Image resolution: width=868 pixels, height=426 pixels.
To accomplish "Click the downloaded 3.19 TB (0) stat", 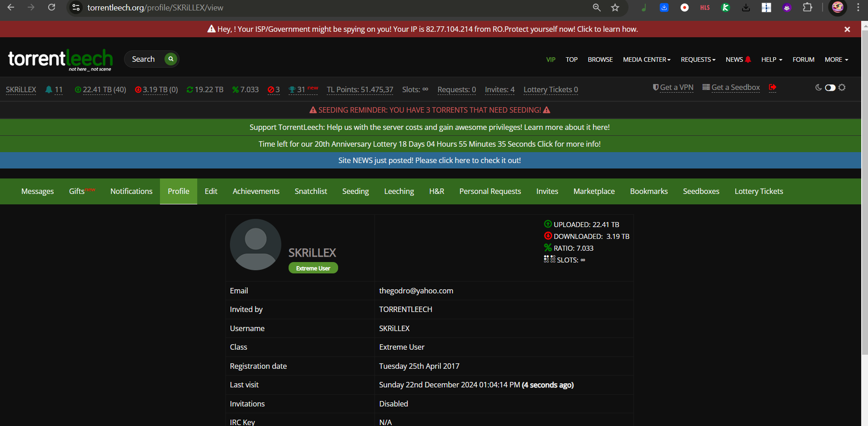I will (x=156, y=89).
